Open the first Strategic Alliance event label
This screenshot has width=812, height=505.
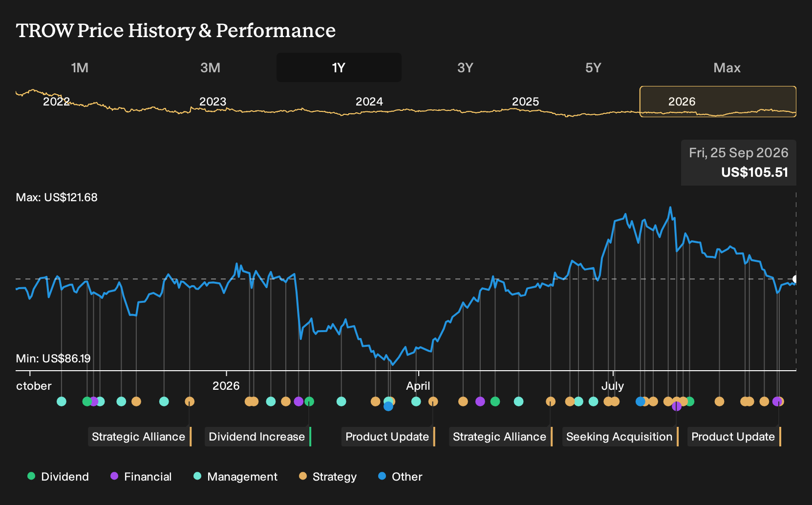pos(140,437)
